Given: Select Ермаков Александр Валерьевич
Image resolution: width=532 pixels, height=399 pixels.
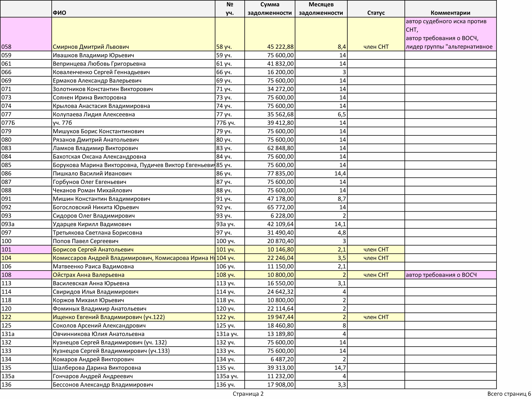Looking at the screenshot, I should click(97, 81).
